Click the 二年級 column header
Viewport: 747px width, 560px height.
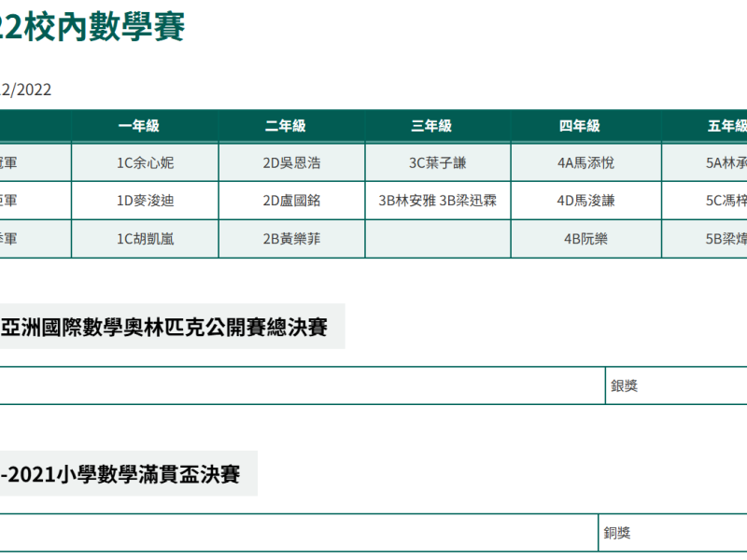(291, 126)
